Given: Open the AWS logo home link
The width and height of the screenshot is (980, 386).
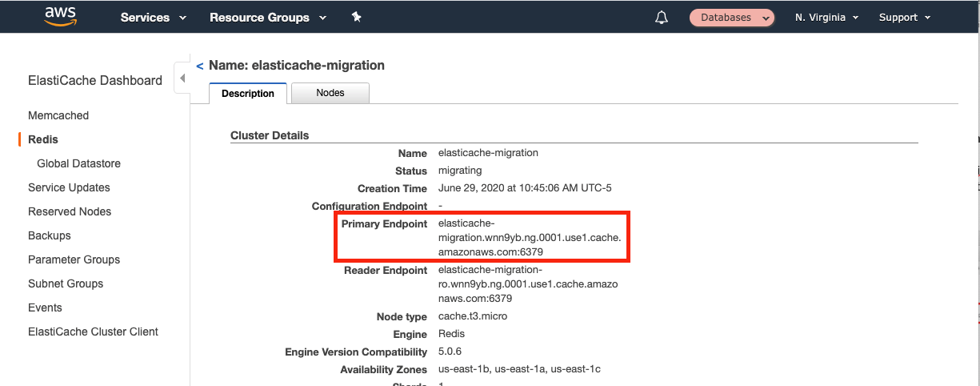Looking at the screenshot, I should click(61, 16).
